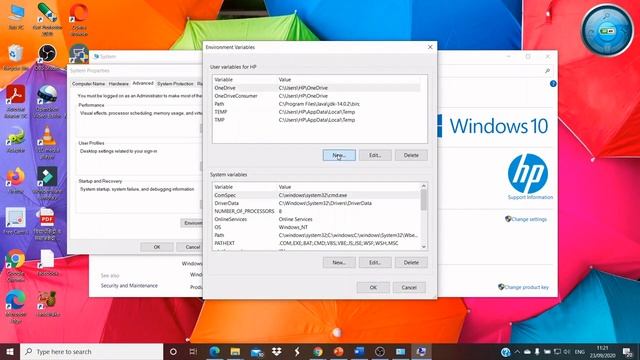Select the TEMP user variable row
Viewport: 640px width, 360px height.
tap(316, 112)
